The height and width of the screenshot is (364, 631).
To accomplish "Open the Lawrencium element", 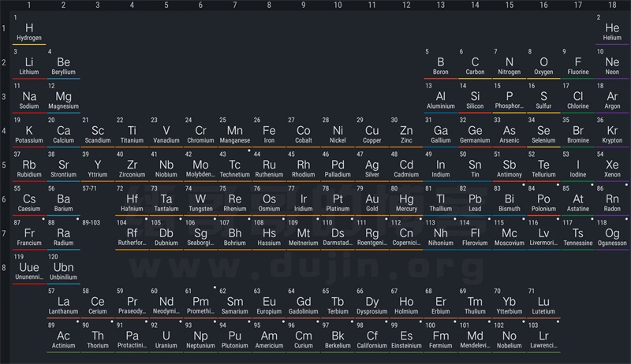I will tap(543, 336).
